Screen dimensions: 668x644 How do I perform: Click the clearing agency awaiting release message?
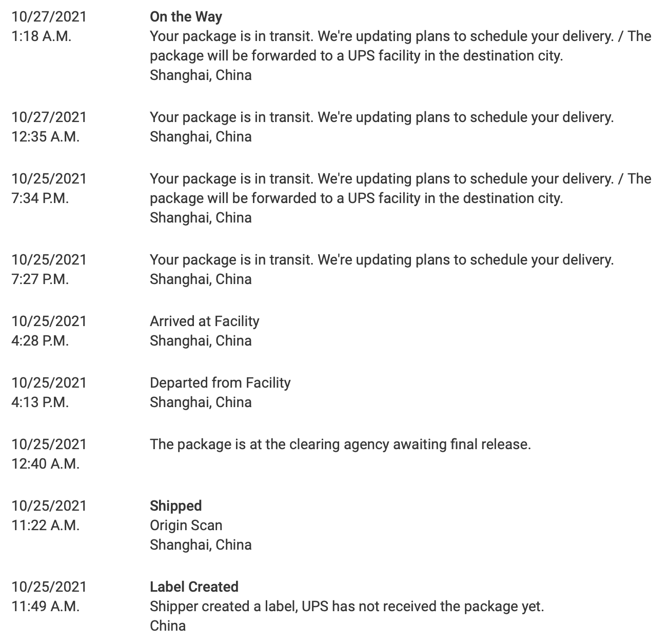point(340,445)
